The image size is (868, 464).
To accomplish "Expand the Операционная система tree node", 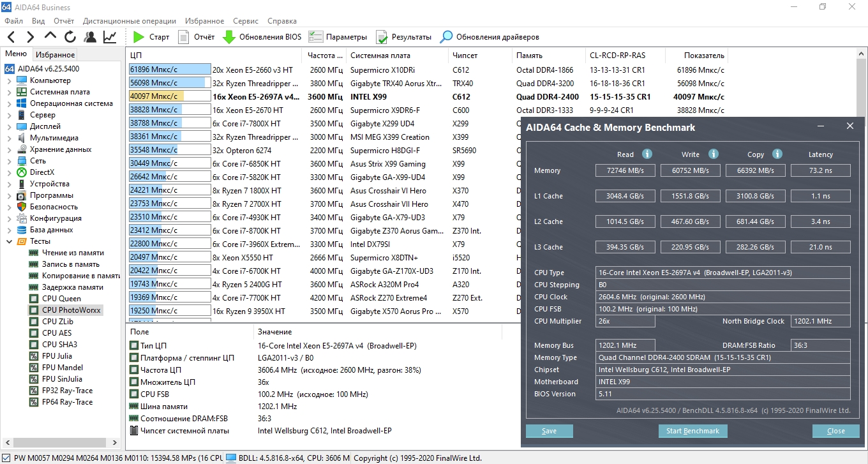I will [x=9, y=103].
